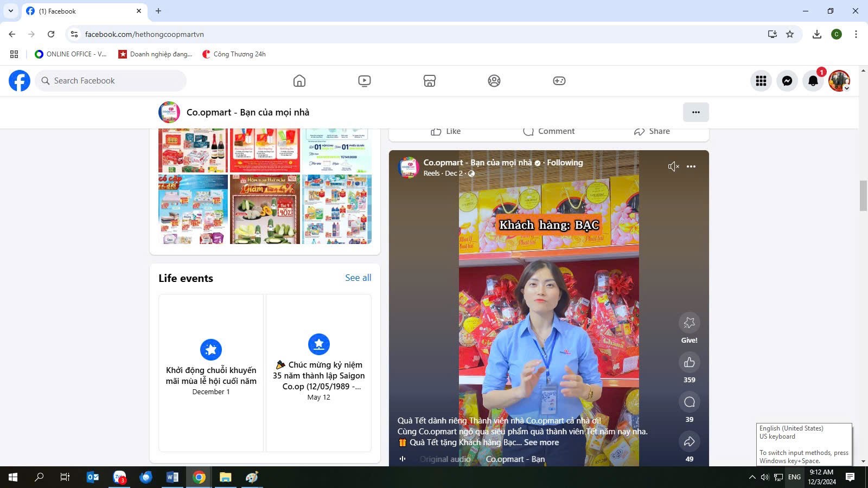Open Notifications bell icon
The image size is (868, 488).
813,81
